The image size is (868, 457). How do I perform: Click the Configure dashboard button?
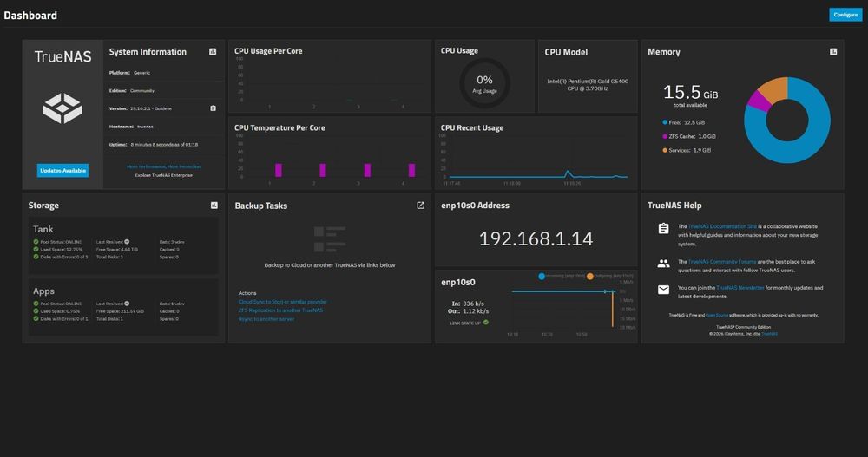[x=845, y=15]
